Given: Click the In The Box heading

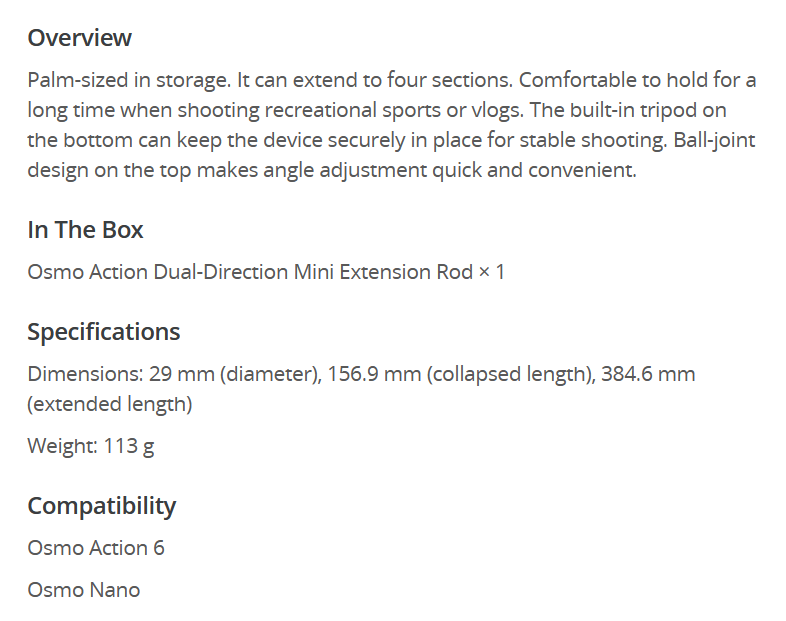Looking at the screenshot, I should [x=85, y=230].
